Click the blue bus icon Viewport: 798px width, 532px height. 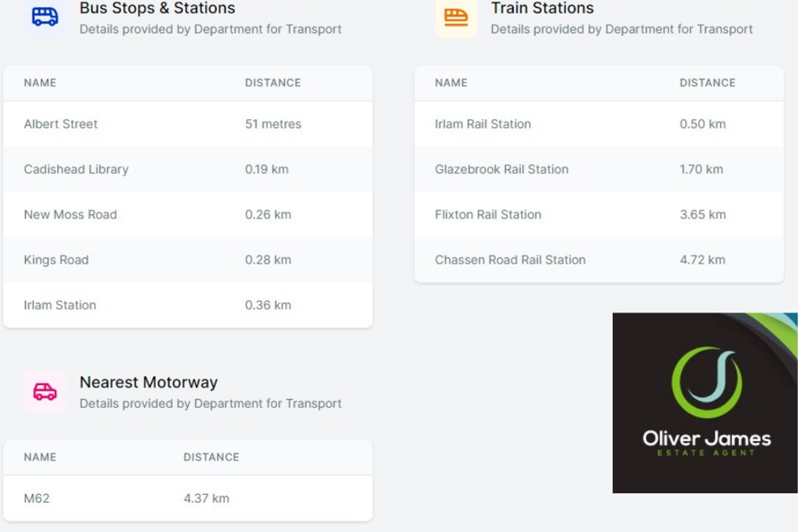coord(45,17)
